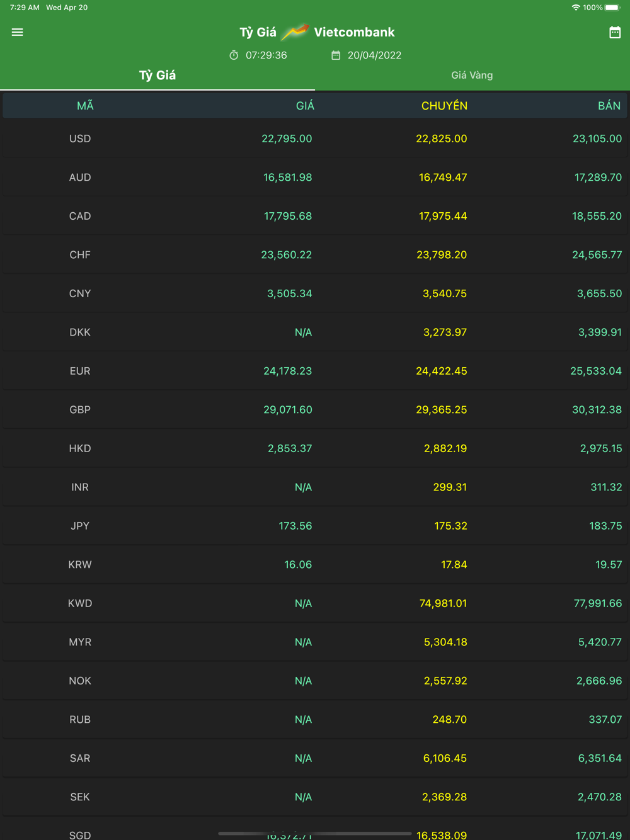
Task: Tap the Wi-Fi status icon
Action: coord(576,8)
